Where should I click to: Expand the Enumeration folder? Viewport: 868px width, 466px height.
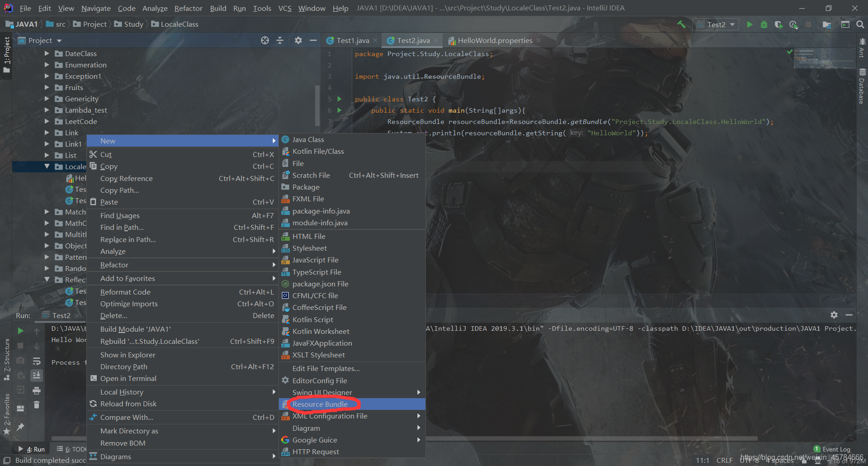click(47, 65)
